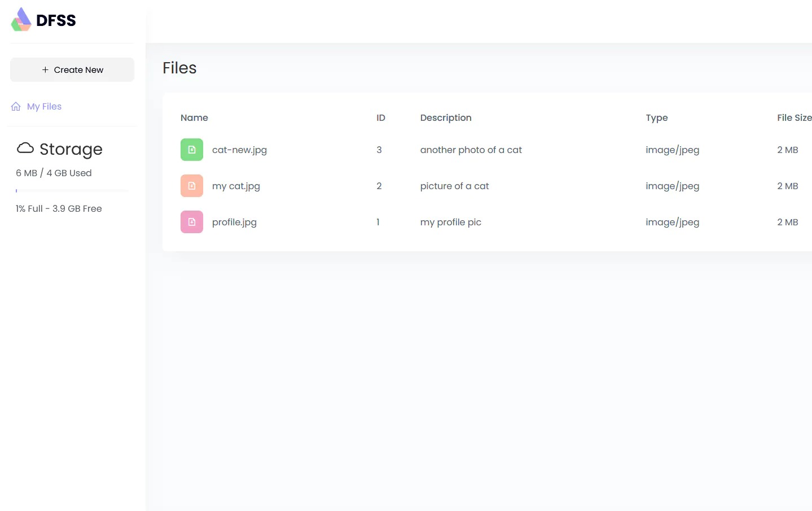The image size is (812, 511).
Task: Open profile.jpg from the files list
Action: [234, 222]
